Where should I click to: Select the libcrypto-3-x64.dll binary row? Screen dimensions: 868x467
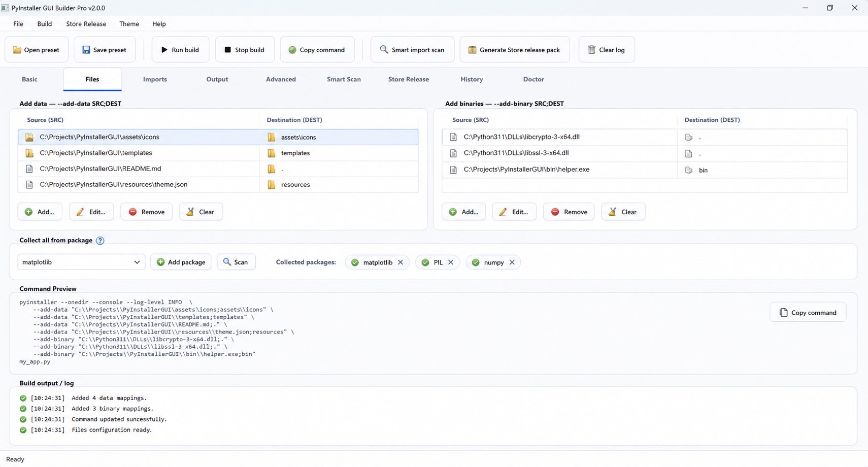tap(645, 137)
